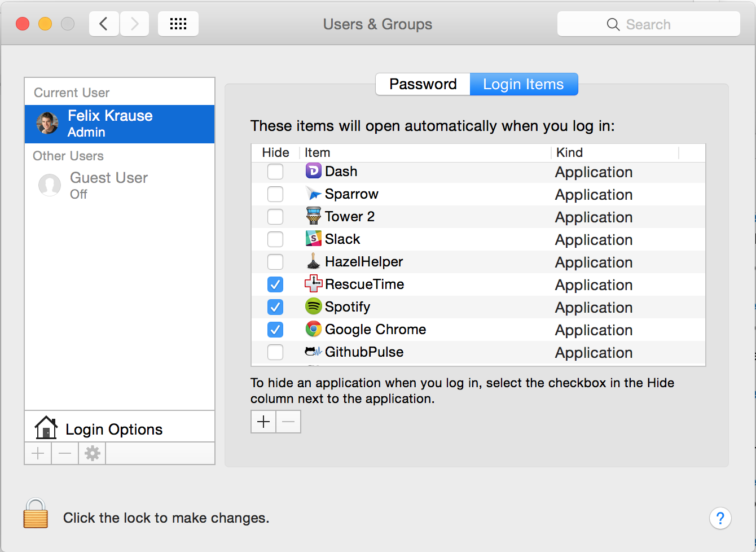Click the Google Chrome app icon
The image size is (756, 552).
313,329
